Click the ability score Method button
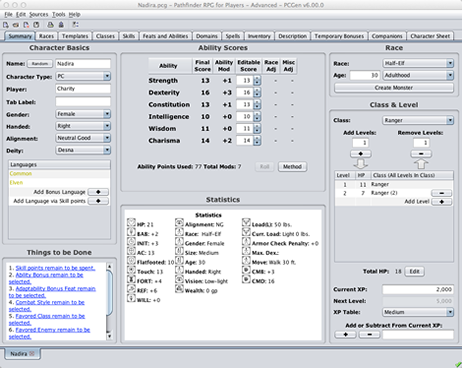Screen dimensions: 470x374 (292, 167)
